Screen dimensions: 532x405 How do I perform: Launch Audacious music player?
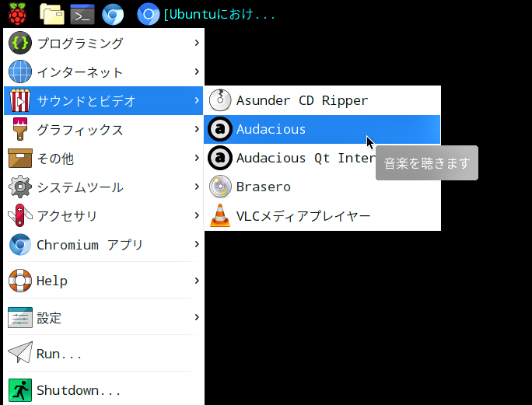click(x=322, y=129)
